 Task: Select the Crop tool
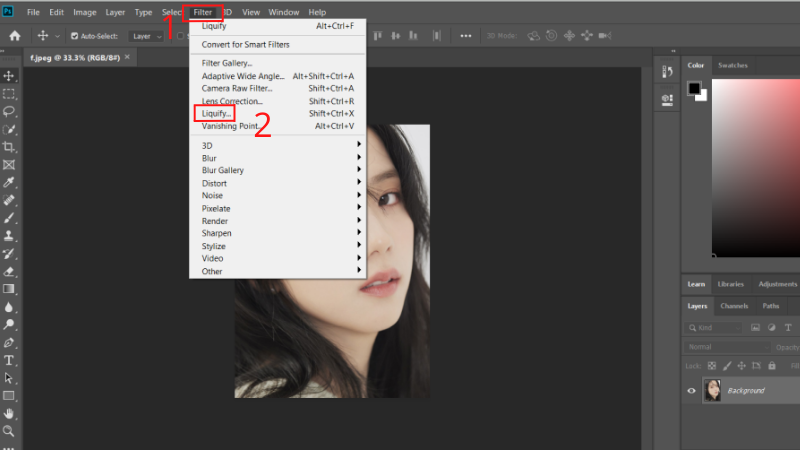9,147
